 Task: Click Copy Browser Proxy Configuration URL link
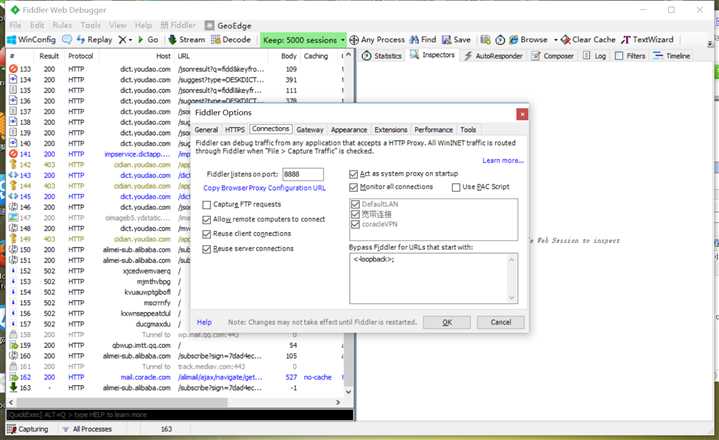coord(265,188)
